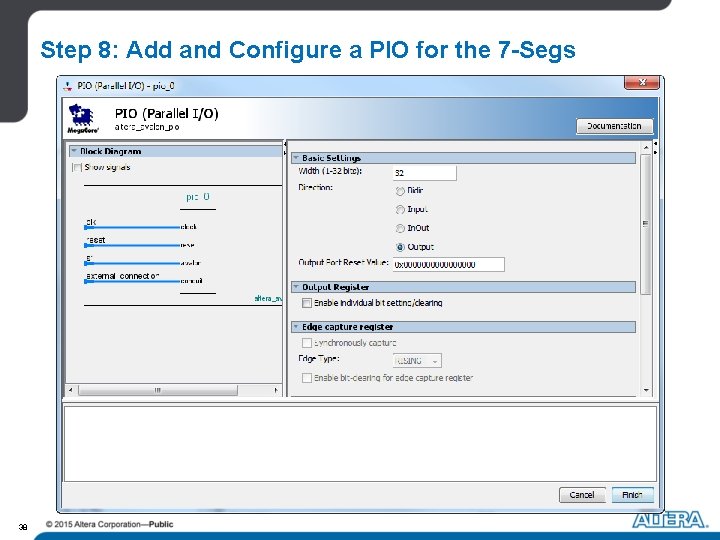Collapse the Edge capture register section

pyautogui.click(x=296, y=327)
